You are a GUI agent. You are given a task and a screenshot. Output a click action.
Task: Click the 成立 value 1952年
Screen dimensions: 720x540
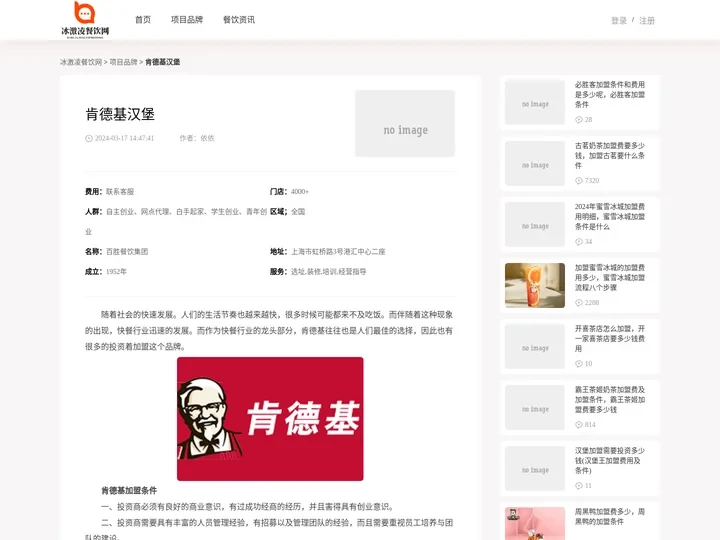117,272
